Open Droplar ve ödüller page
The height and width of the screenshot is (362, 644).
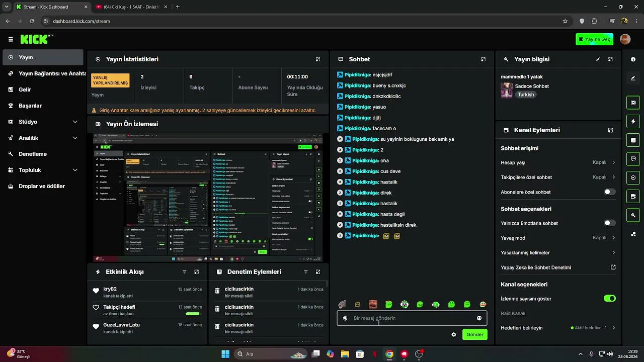[42, 186]
